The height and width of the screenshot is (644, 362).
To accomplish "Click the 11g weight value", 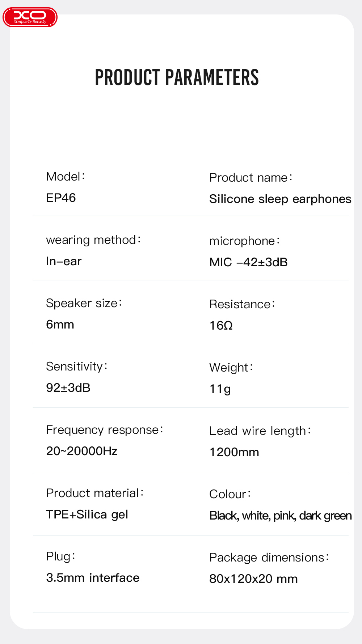I will pos(220,389).
